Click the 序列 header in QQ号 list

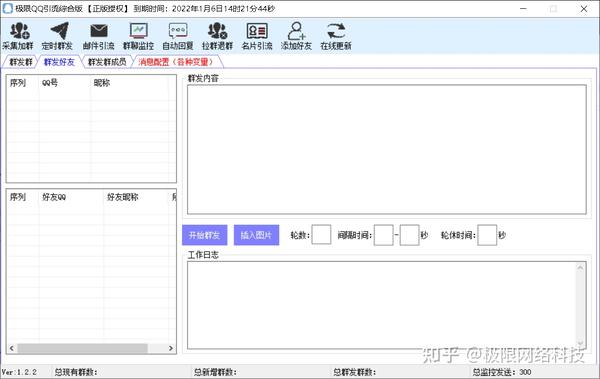pyautogui.click(x=18, y=83)
